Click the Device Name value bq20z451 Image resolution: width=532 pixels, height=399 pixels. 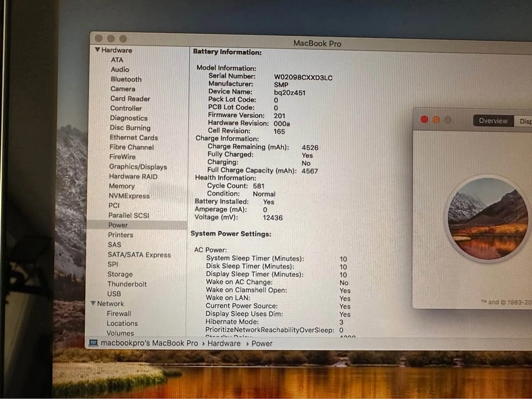pyautogui.click(x=289, y=93)
